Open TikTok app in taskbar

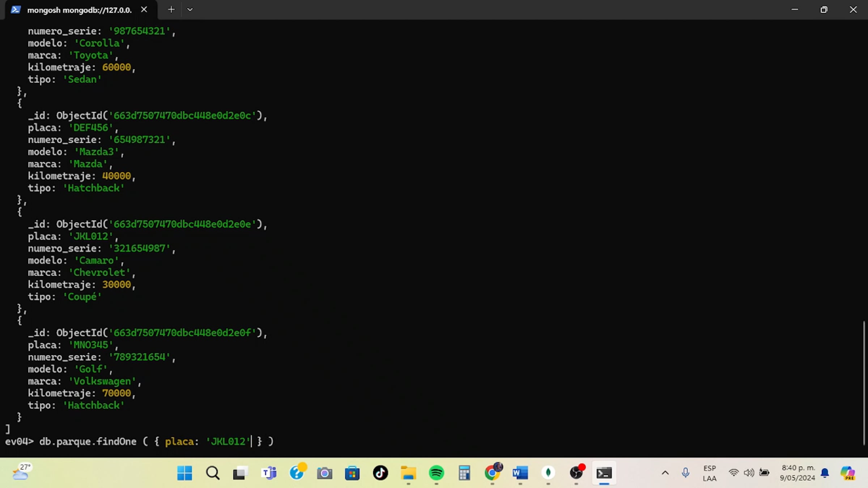pos(380,473)
